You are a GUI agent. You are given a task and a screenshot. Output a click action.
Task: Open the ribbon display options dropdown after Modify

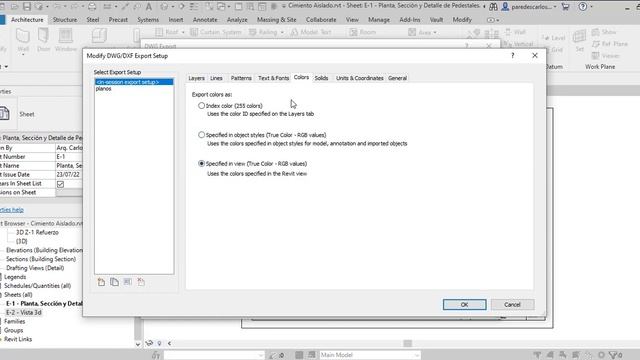[493, 20]
